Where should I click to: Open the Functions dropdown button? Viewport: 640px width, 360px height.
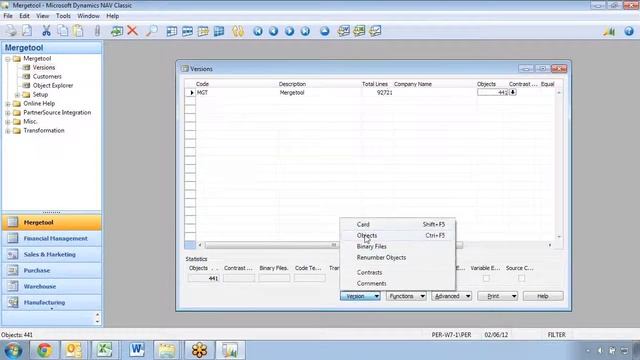406,296
